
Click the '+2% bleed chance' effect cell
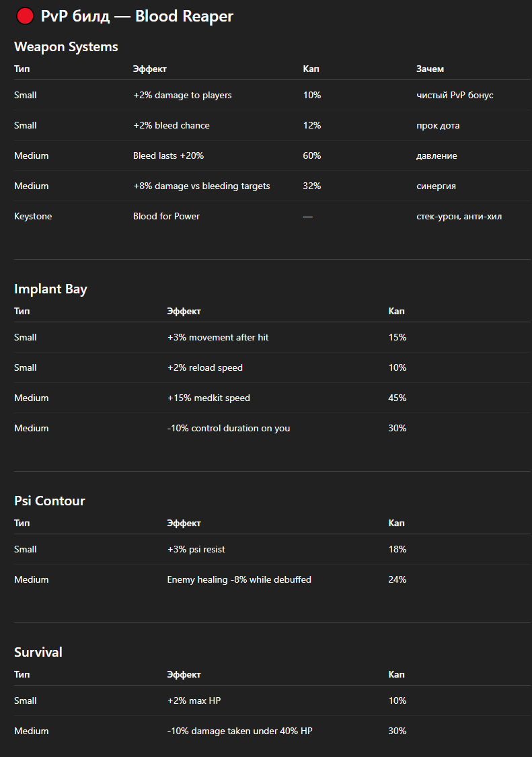172,125
